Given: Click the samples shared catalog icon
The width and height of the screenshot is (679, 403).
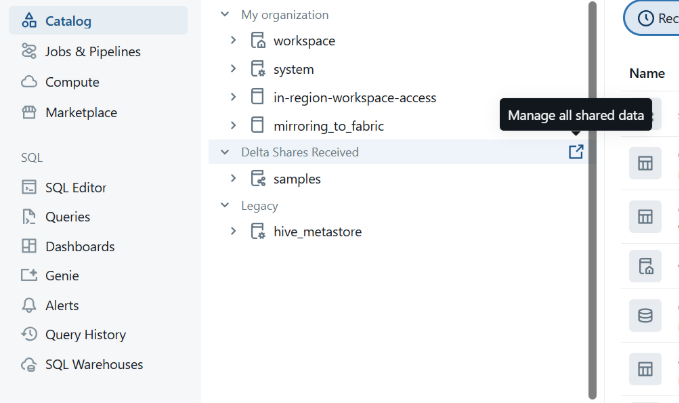Looking at the screenshot, I should click(x=257, y=179).
